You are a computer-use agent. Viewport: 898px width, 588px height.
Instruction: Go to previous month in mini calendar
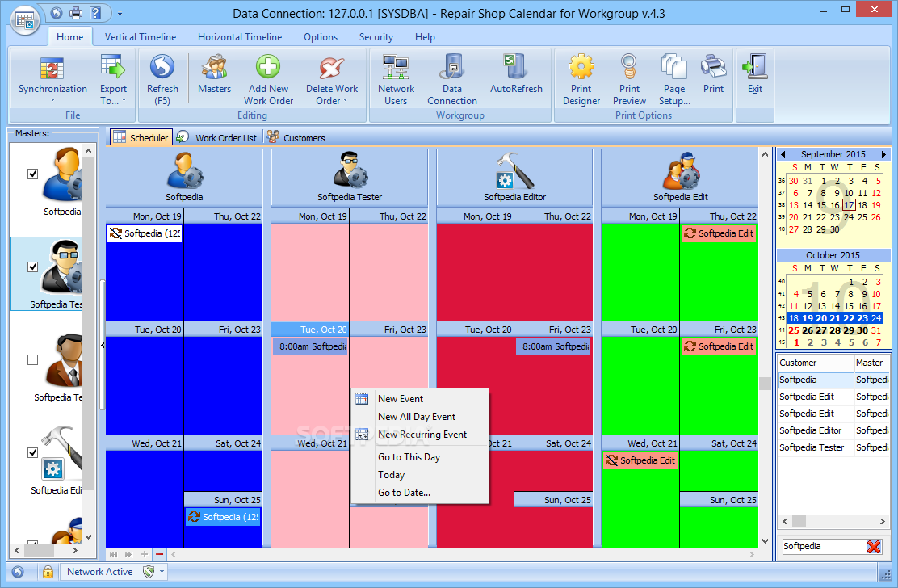click(783, 154)
